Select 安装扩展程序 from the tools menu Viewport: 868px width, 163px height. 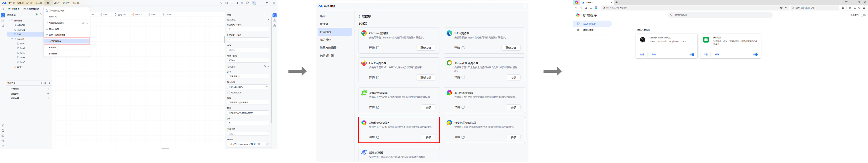(x=67, y=41)
